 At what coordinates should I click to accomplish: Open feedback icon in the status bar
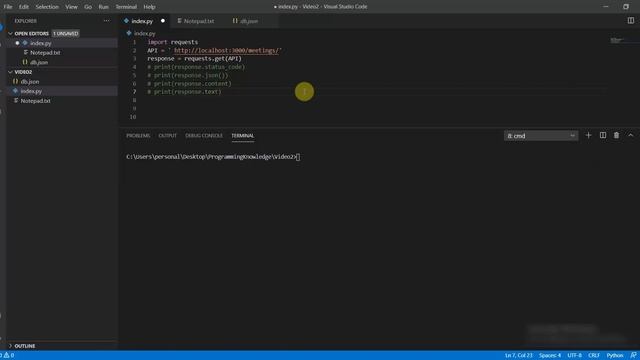pos(633,355)
